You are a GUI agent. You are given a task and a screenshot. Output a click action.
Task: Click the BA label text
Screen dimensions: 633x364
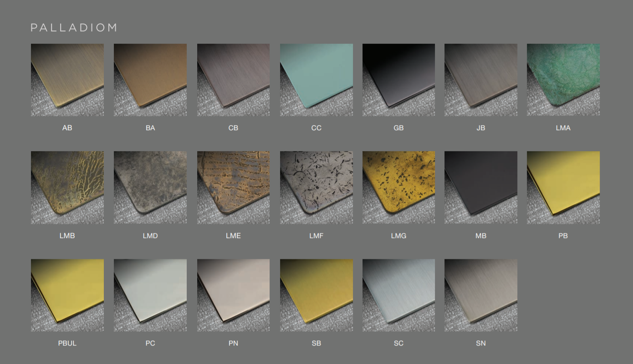click(150, 128)
